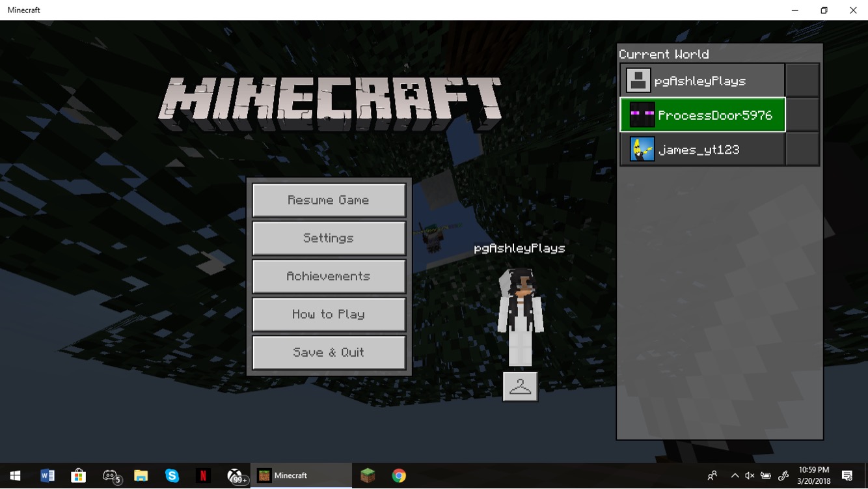
Task: Open Google Chrome from taskbar
Action: click(x=399, y=476)
